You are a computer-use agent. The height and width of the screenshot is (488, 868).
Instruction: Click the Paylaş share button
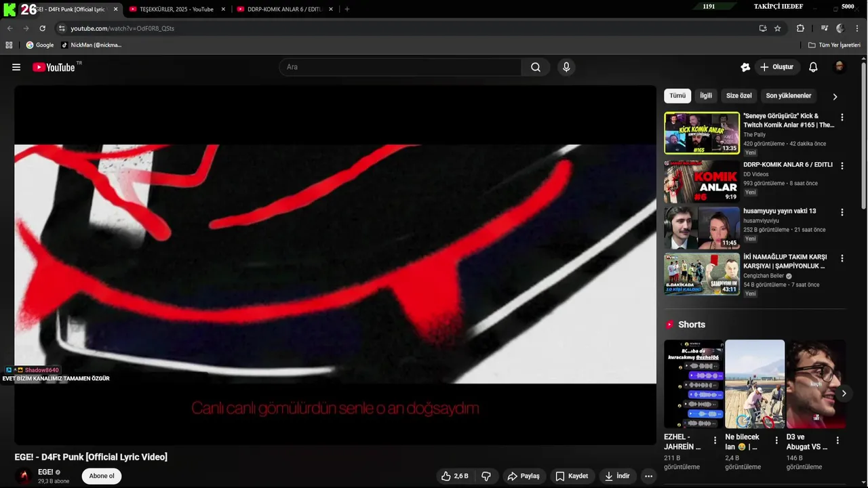[x=524, y=476]
